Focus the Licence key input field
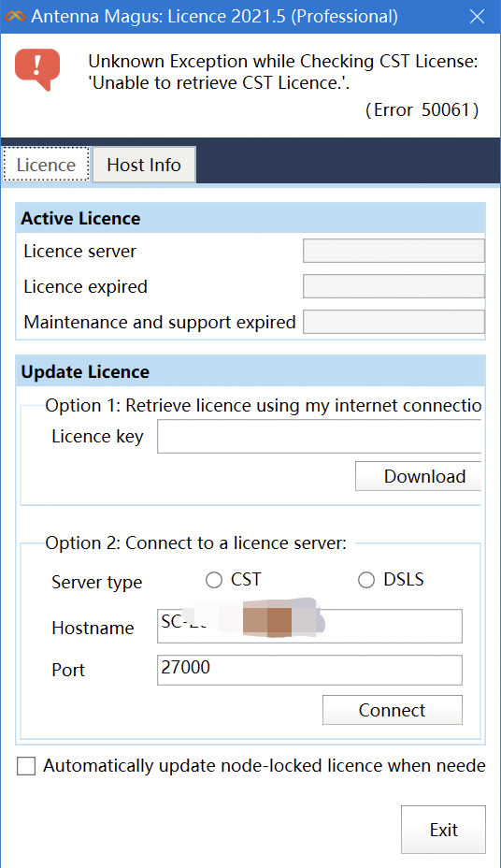This screenshot has width=501, height=868. coord(320,436)
